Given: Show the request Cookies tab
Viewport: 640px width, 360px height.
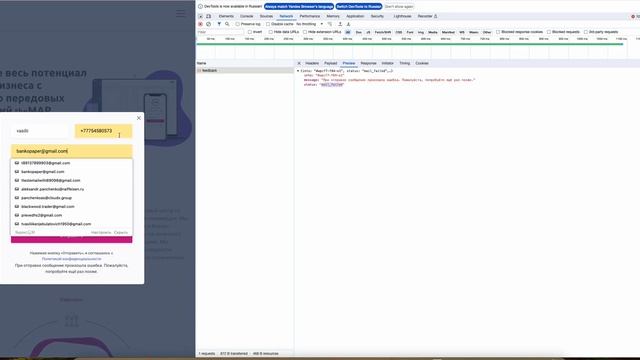Looking at the screenshot, I should coord(422,63).
